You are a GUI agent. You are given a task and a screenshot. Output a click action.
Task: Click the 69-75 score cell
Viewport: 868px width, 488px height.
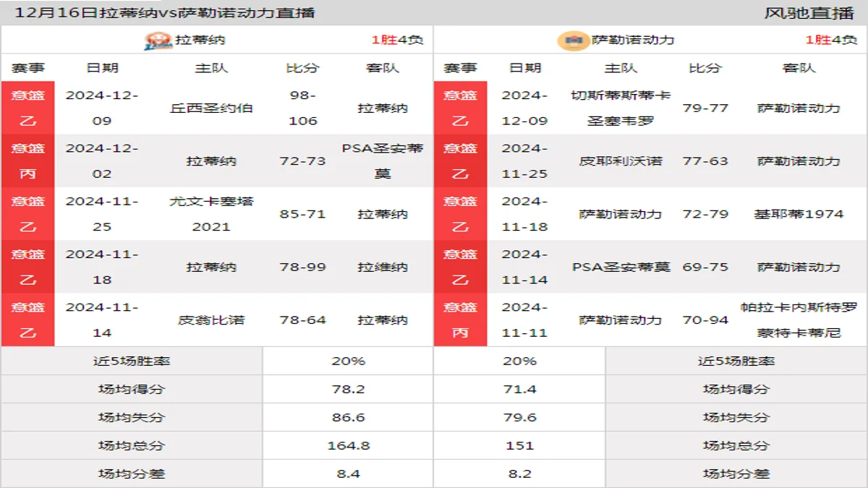(x=705, y=267)
